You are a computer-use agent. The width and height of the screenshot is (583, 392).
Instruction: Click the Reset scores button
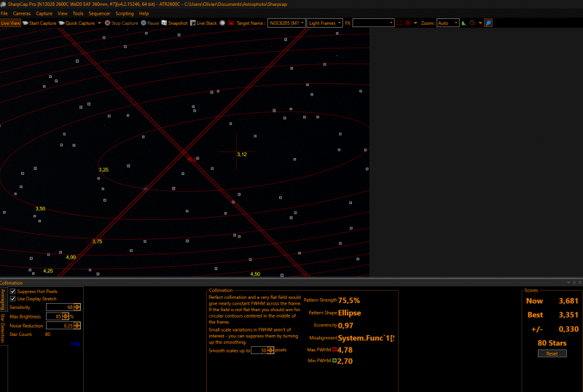(552, 353)
